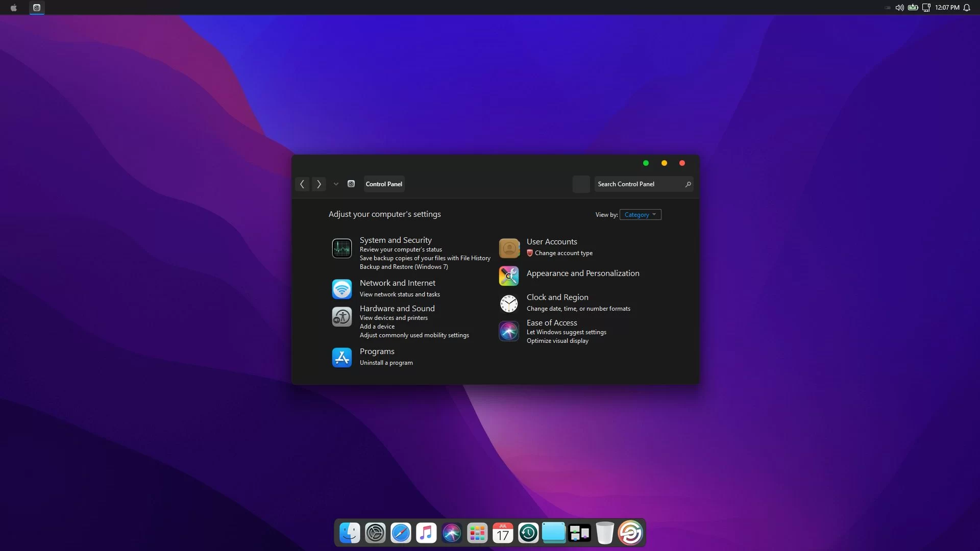This screenshot has width=980, height=551.
Task: Click the Appearance and Personalization icon
Action: point(509,276)
